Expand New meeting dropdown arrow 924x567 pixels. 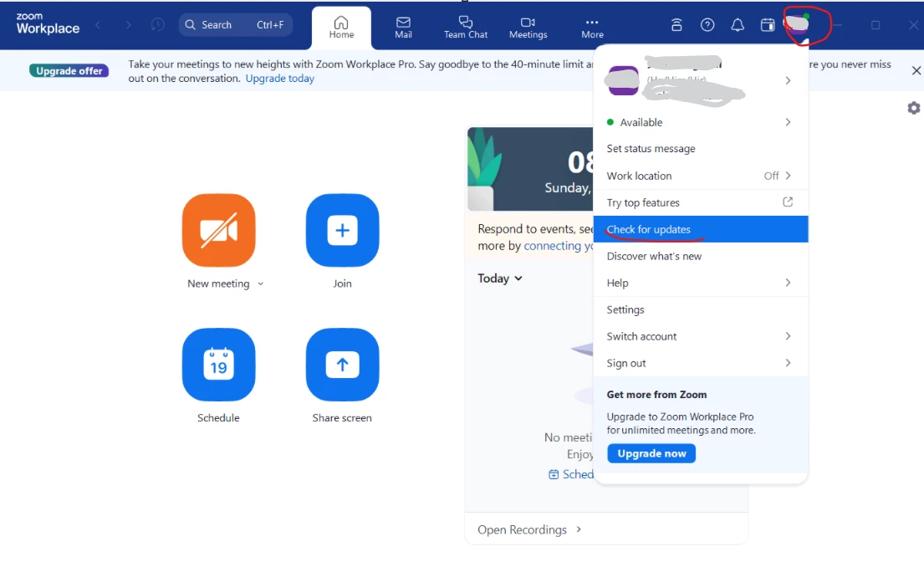tap(260, 284)
